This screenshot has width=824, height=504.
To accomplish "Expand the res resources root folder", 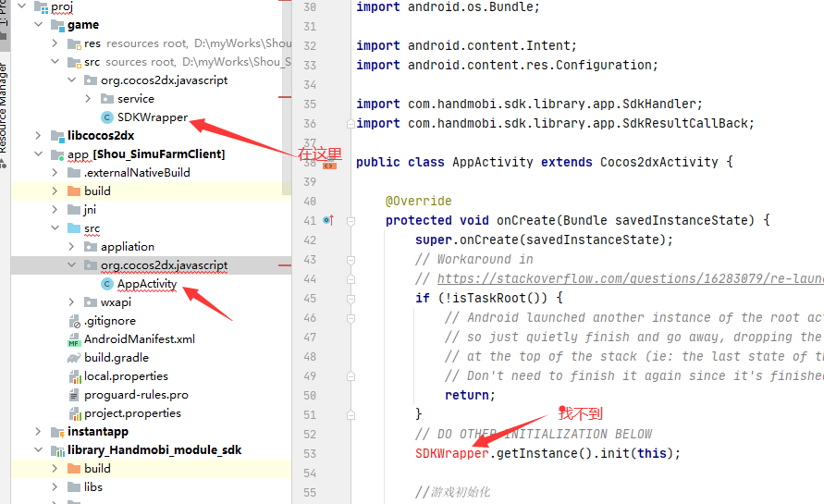I will pos(55,43).
